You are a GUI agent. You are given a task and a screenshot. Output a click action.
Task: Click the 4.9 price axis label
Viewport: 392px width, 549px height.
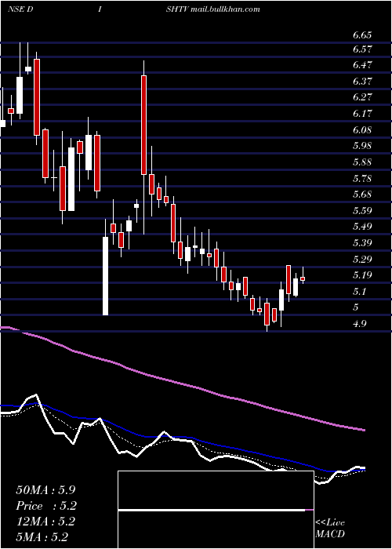click(360, 323)
